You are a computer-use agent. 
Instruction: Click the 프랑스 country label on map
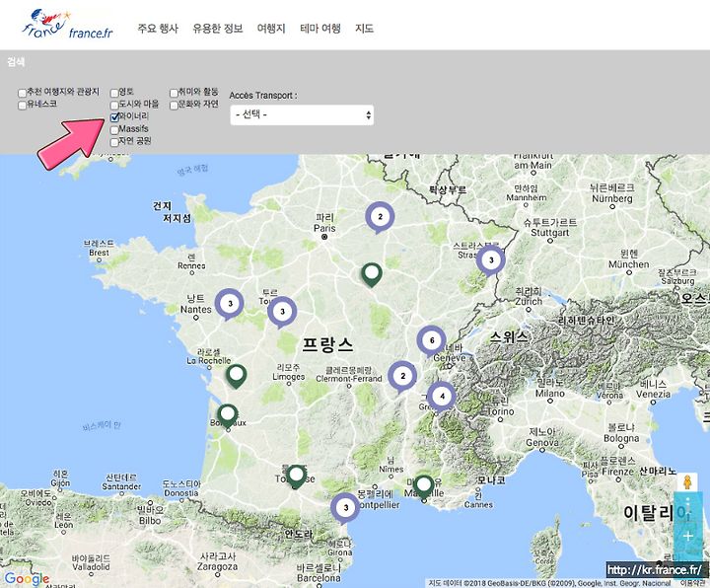pos(327,344)
